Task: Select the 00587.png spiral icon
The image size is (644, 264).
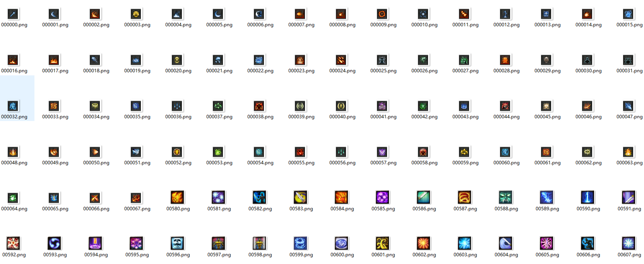Action: coord(464,198)
